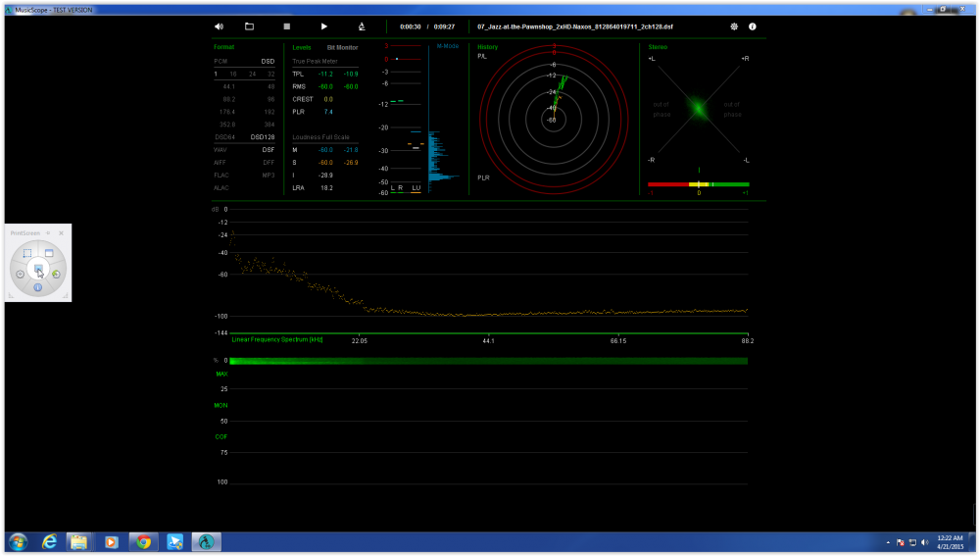Image resolution: width=980 pixels, height=556 pixels.
Task: Open a file using the folder icon
Action: click(249, 26)
